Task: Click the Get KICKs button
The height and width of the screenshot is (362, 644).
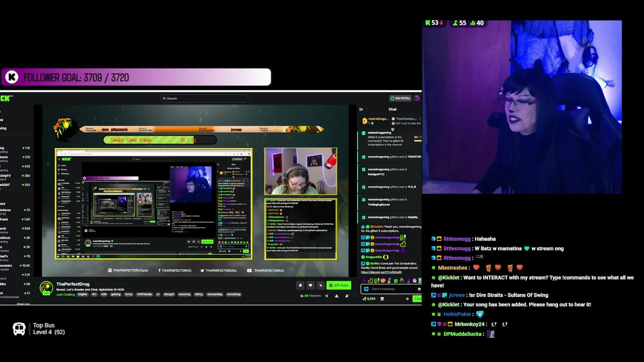Action: tap(400, 98)
